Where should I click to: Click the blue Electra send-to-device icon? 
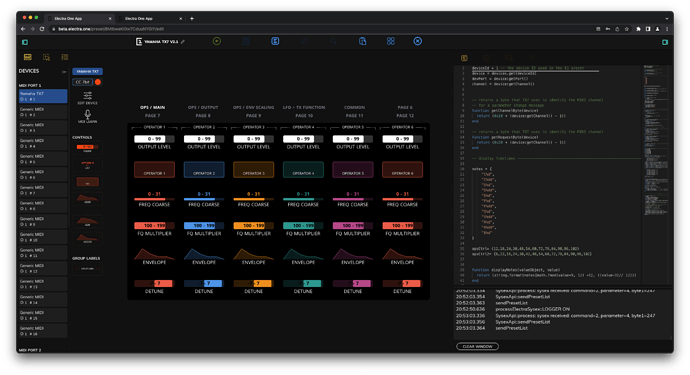coord(275,41)
